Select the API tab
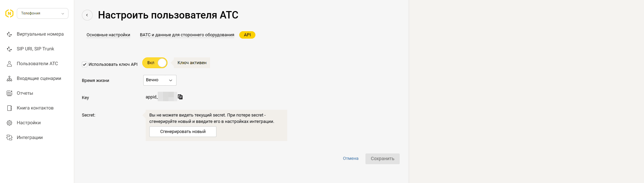The width and height of the screenshot is (644, 183). (247, 35)
